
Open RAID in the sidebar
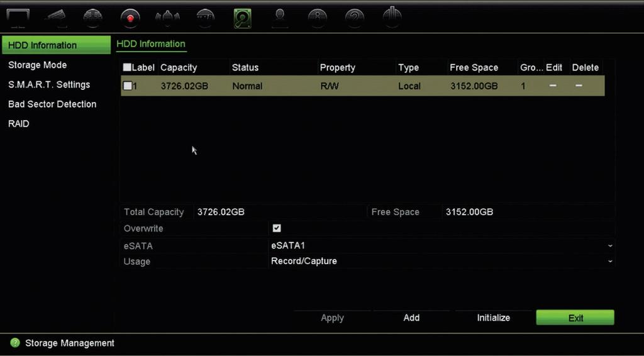18,124
